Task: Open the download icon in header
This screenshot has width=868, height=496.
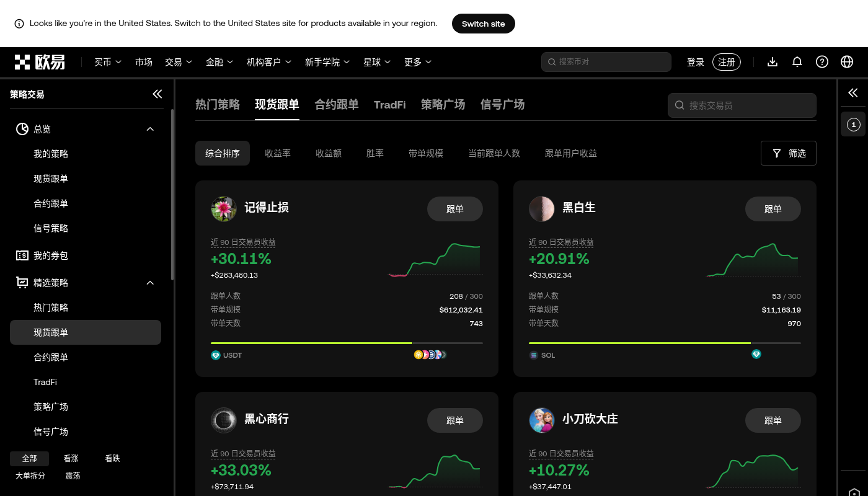Action: click(x=773, y=62)
